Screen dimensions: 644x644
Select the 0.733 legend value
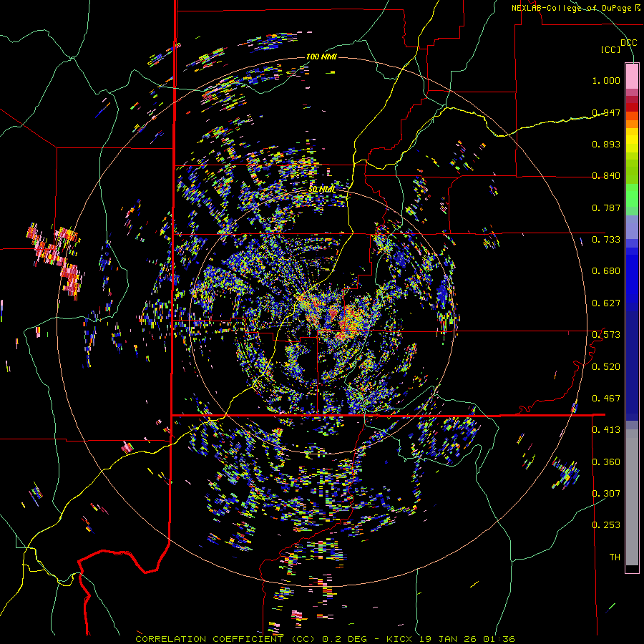coord(606,240)
